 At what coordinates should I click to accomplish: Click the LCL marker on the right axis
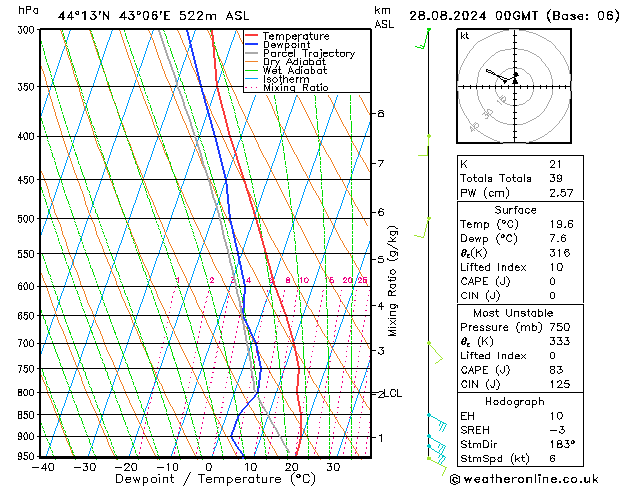point(393,394)
